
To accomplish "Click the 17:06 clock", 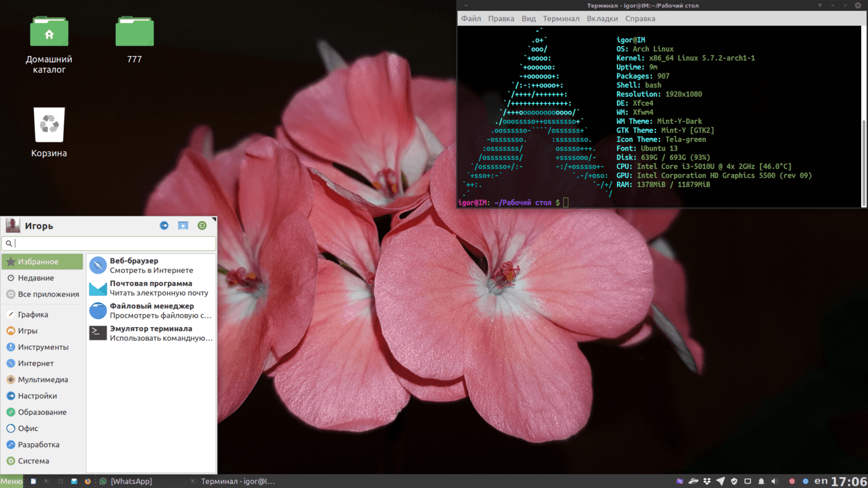I will (849, 481).
